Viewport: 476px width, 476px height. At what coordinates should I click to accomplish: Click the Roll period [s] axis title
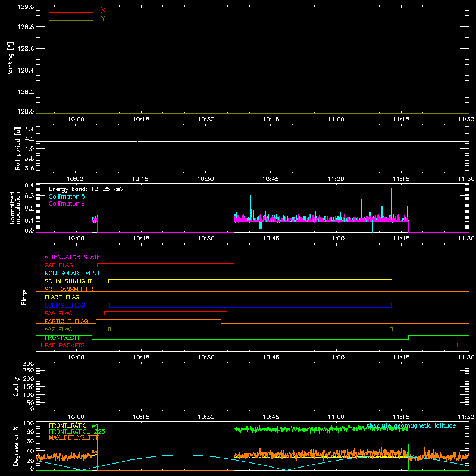tap(18, 148)
